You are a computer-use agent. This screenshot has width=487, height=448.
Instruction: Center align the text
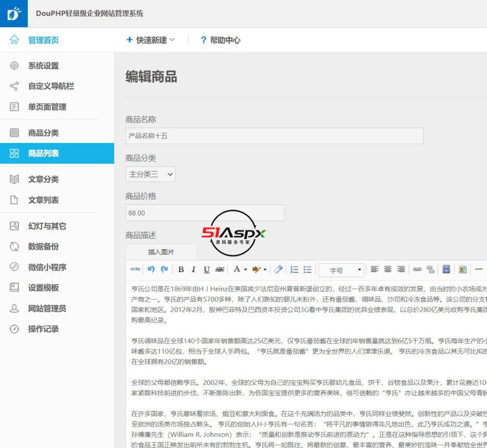click(388, 270)
